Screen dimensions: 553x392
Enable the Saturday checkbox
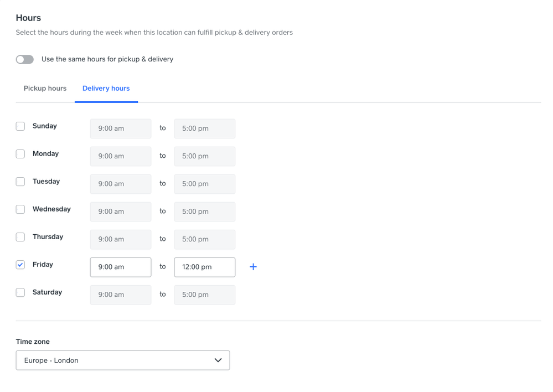pyautogui.click(x=20, y=292)
